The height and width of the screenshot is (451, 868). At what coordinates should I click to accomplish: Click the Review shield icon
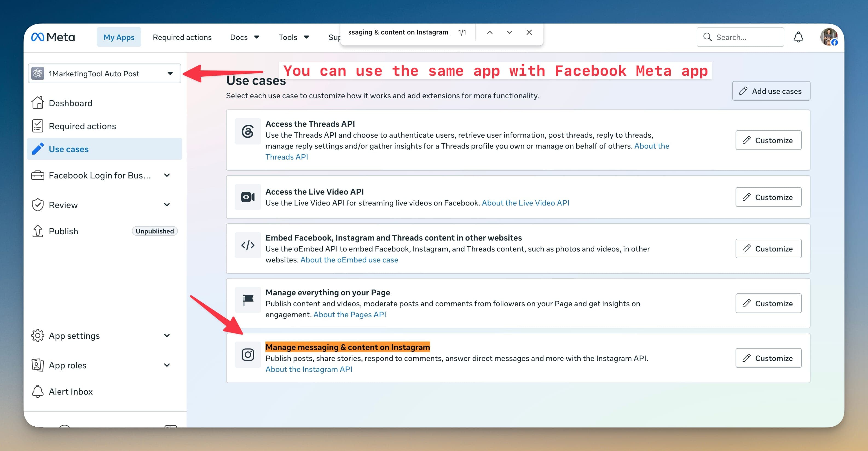pyautogui.click(x=38, y=205)
